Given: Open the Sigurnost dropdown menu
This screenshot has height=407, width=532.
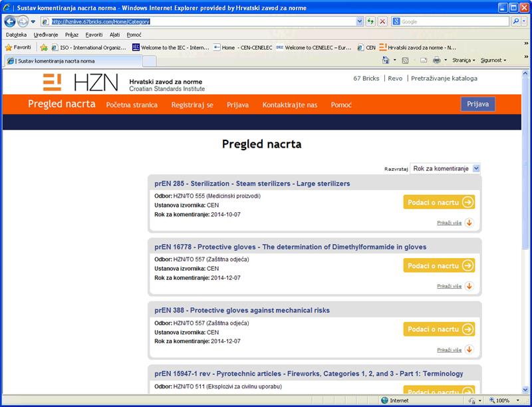Looking at the screenshot, I should 493,61.
